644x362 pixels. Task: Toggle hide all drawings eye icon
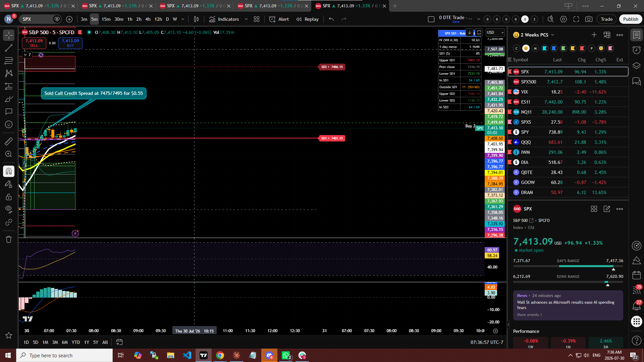(x=9, y=209)
